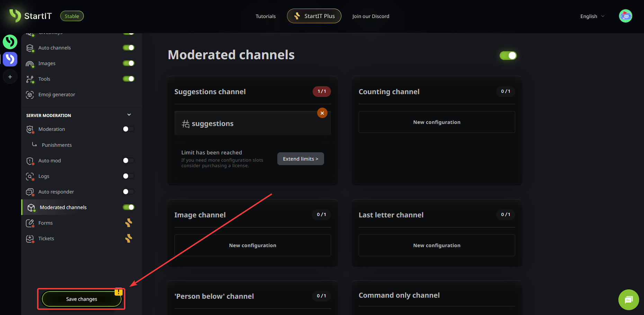Screen dimensions: 644x315
Task: Open the user profile avatar
Action: tap(625, 16)
